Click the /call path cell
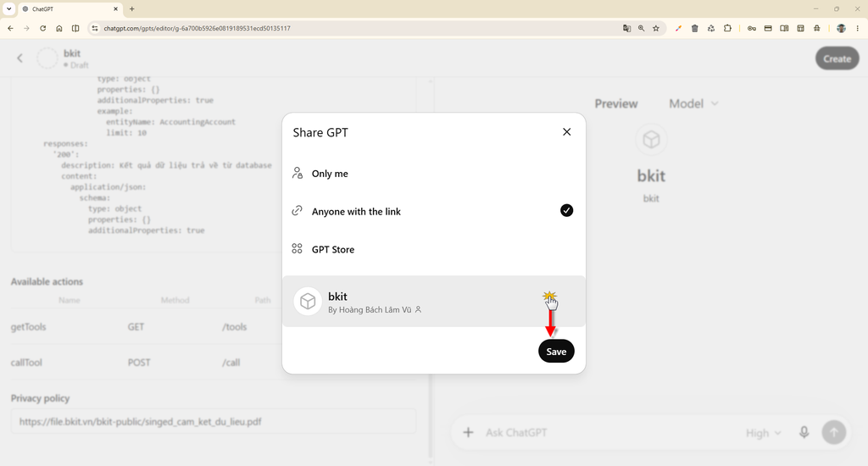The height and width of the screenshot is (466, 868). (231, 363)
